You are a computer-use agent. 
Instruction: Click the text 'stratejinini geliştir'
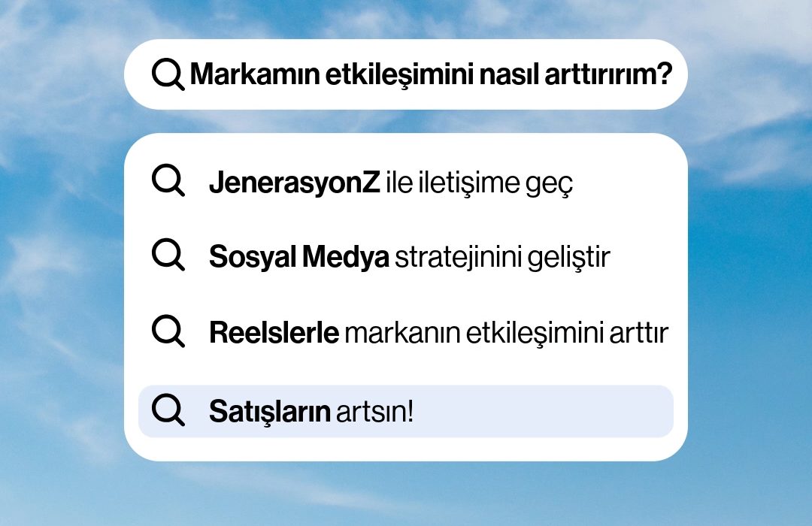pos(503,257)
